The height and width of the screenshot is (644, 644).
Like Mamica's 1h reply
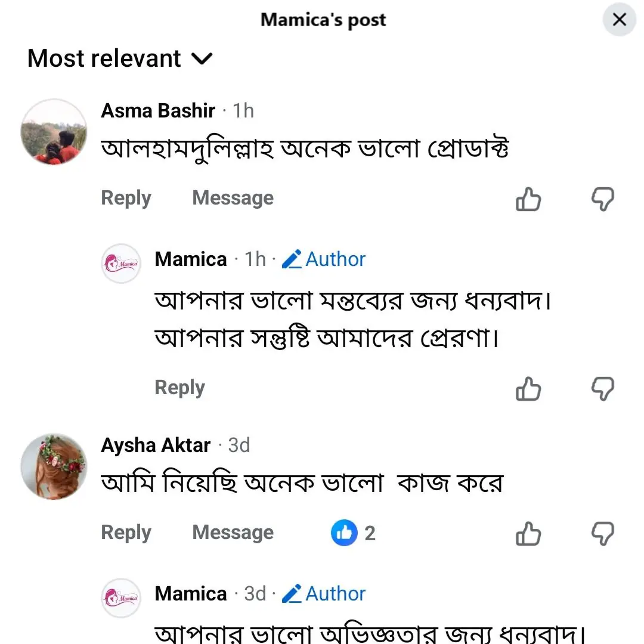(528, 389)
